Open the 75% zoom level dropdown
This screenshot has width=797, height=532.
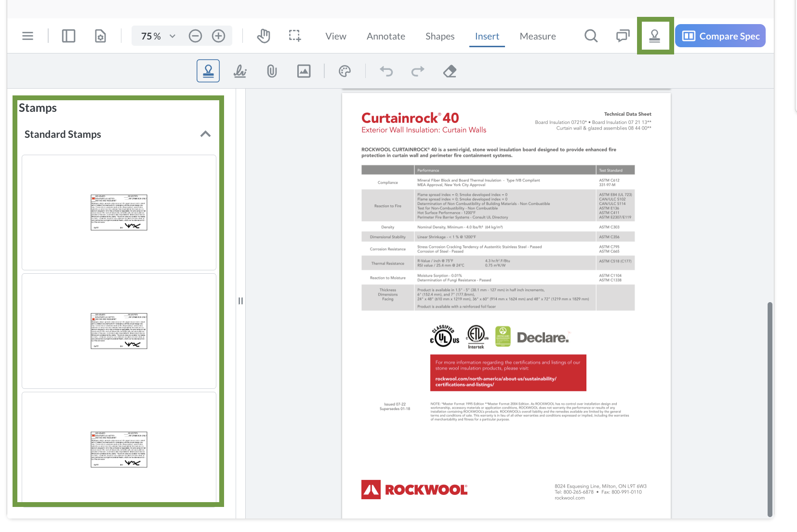(158, 36)
